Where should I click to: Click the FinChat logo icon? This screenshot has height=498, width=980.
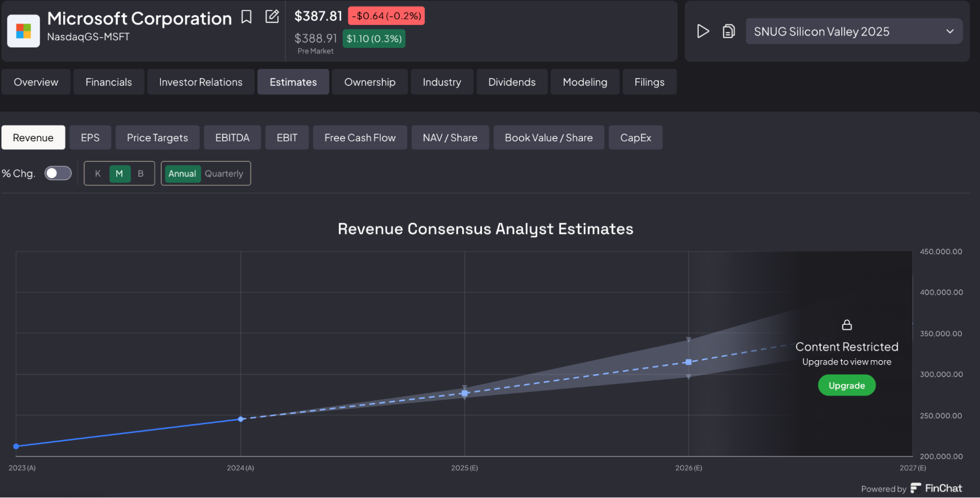pos(916,488)
